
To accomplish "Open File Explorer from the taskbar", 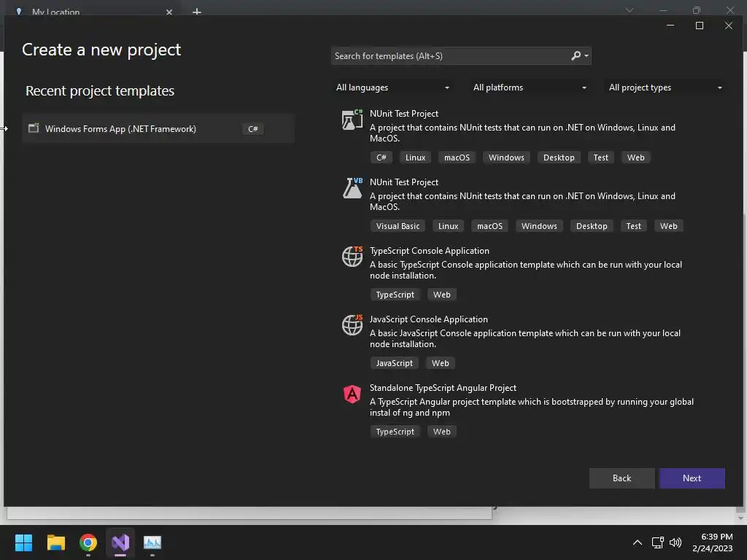I will pyautogui.click(x=56, y=542).
